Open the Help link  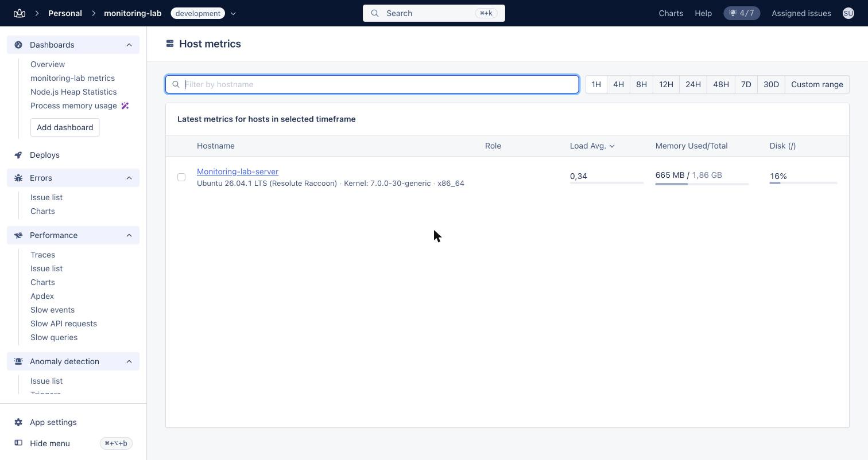[703, 13]
